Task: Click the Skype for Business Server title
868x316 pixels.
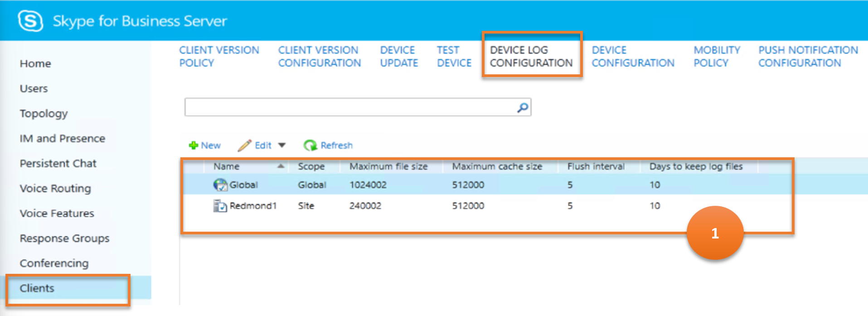Action: click(x=140, y=21)
